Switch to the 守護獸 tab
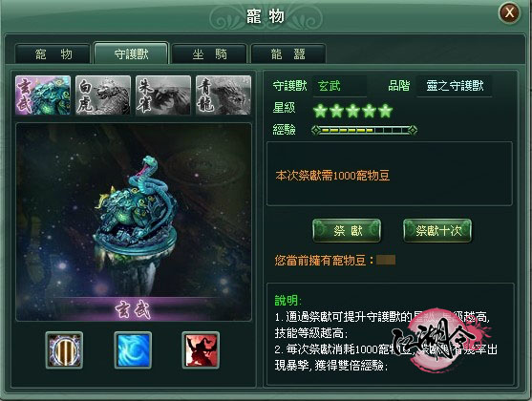 coord(131,53)
